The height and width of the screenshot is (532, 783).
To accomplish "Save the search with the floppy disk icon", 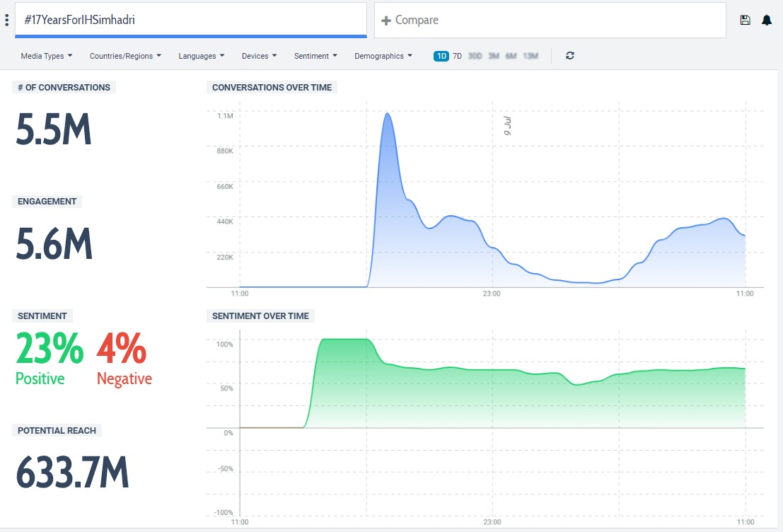I will pyautogui.click(x=745, y=20).
